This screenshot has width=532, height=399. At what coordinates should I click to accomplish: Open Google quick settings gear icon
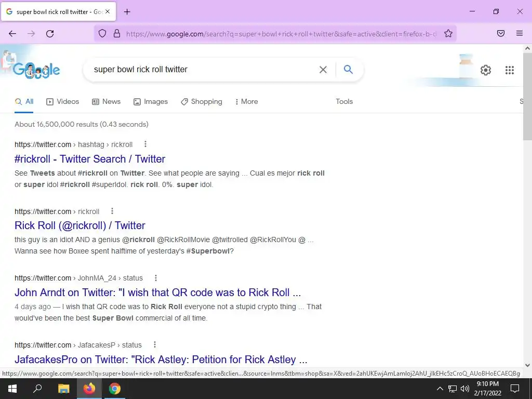point(486,70)
